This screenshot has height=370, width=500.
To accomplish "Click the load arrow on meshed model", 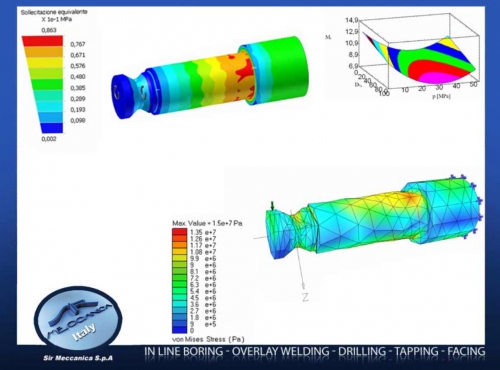I will coord(272,206).
